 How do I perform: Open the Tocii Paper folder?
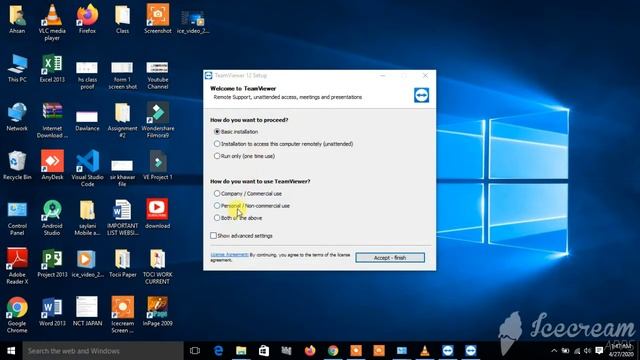coord(122,263)
